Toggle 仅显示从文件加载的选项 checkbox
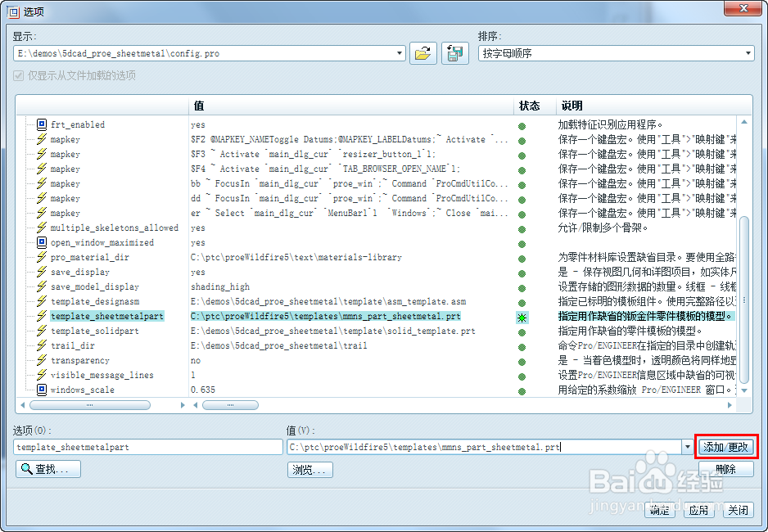768x532 pixels. [19, 75]
